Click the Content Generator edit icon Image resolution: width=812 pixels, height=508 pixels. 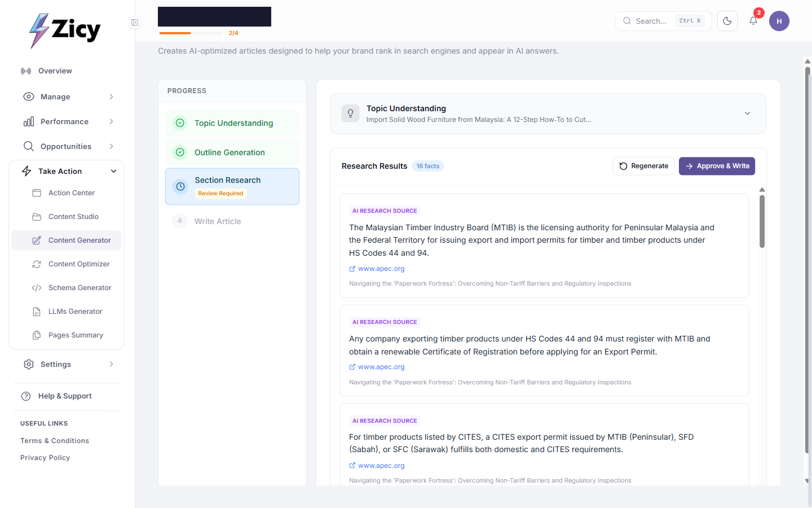click(37, 240)
